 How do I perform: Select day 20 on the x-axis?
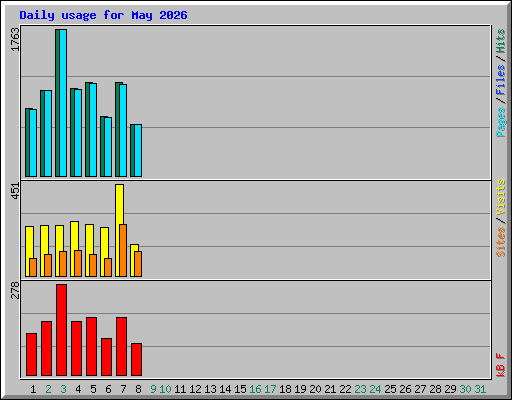pos(315,389)
